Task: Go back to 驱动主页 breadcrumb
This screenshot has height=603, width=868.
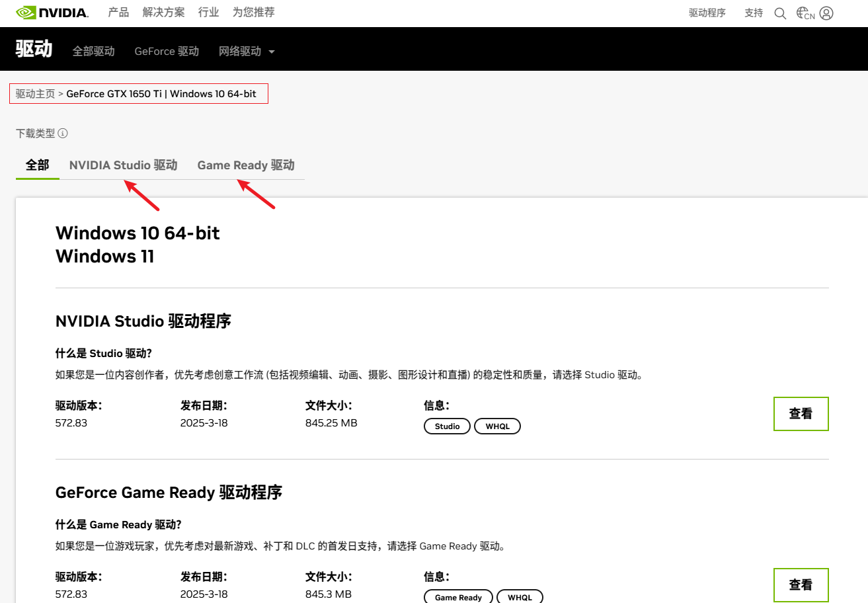Action: 36,94
